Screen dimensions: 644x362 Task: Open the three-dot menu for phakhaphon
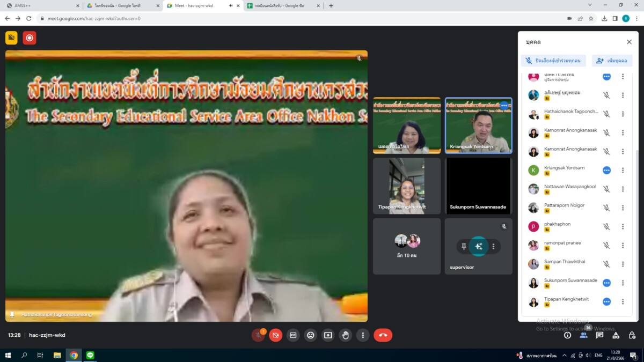(x=623, y=227)
